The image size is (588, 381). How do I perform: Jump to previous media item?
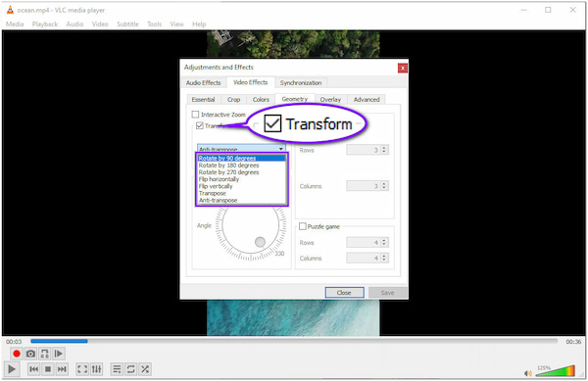33,369
